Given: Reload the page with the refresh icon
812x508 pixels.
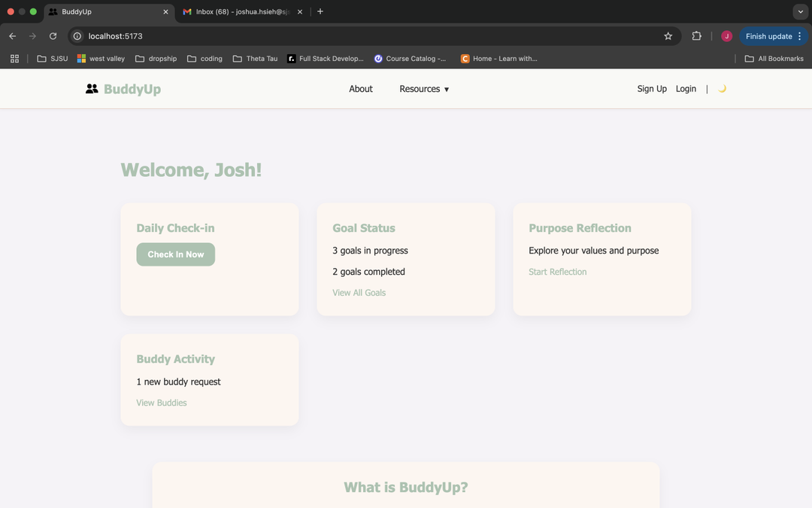Looking at the screenshot, I should (x=53, y=36).
